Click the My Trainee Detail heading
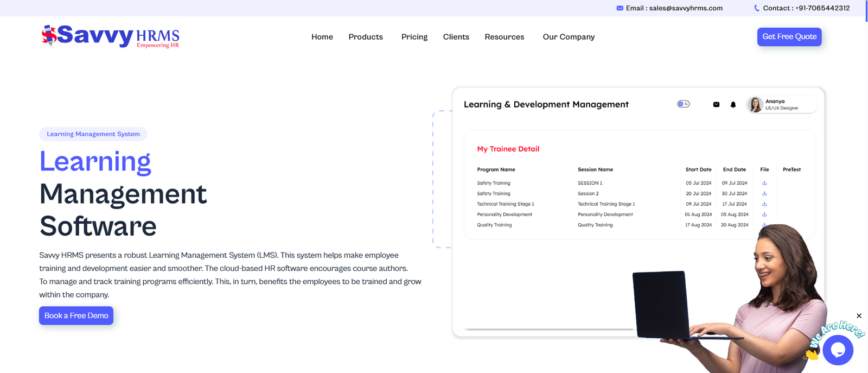The height and width of the screenshot is (373, 868). pyautogui.click(x=508, y=149)
